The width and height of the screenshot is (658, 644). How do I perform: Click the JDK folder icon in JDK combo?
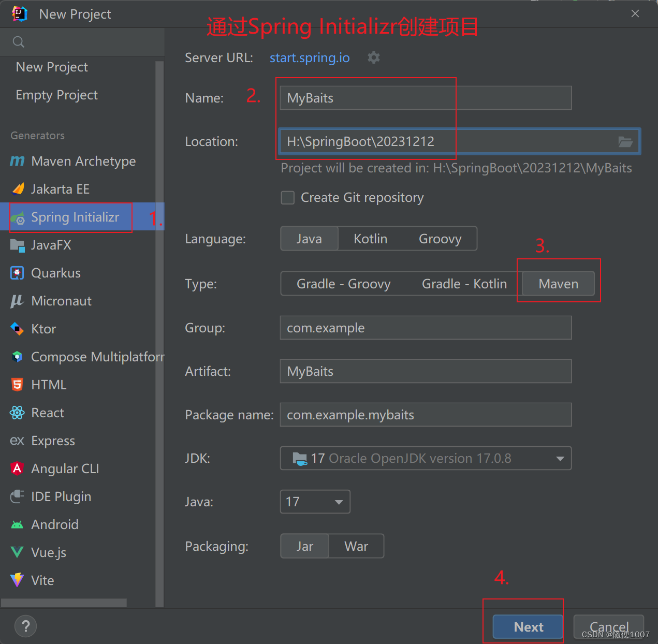tap(300, 458)
